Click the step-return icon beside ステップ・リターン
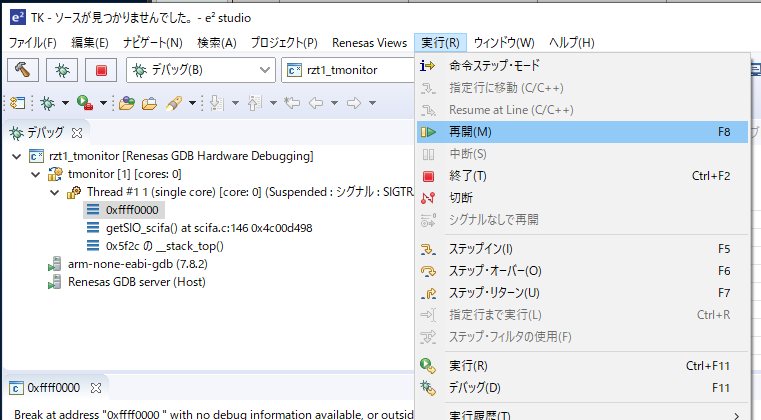Image resolution: width=761 pixels, height=420 pixels. pyautogui.click(x=428, y=293)
